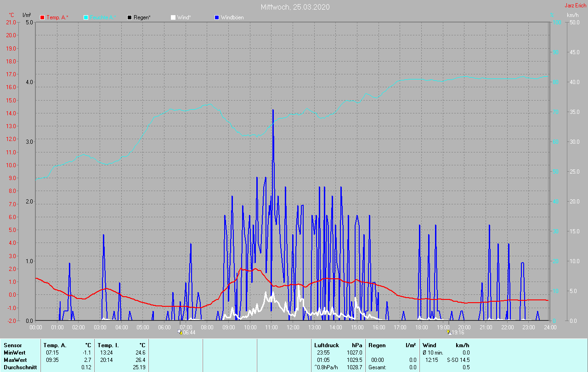Click the '24:00' time axis label
Viewport: 588px width, 372px height.
tap(550, 327)
